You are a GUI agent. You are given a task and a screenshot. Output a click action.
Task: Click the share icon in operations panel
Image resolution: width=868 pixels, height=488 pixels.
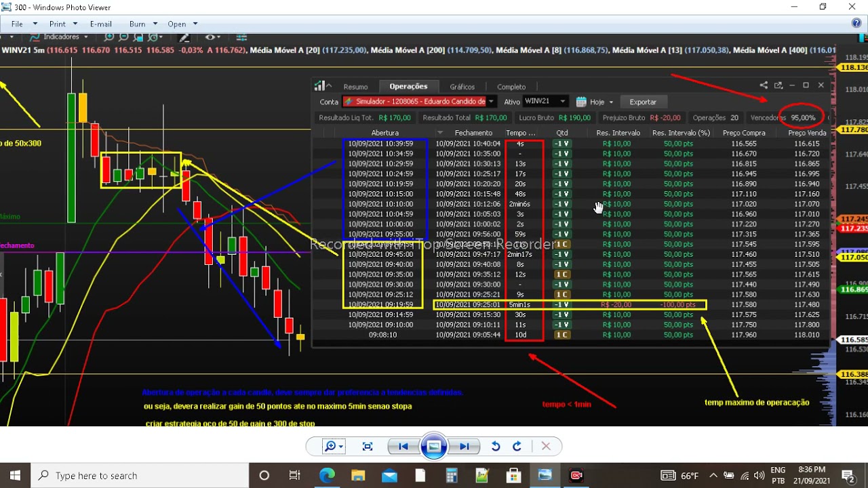764,85
